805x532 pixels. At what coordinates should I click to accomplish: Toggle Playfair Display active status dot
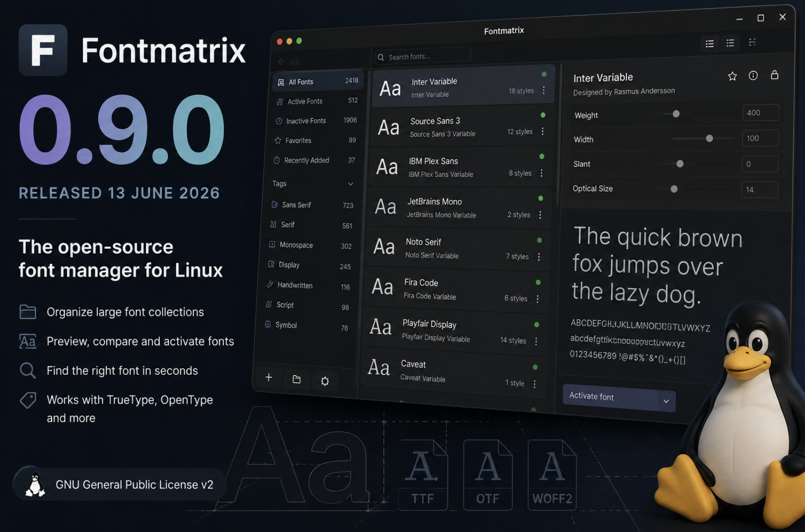[x=537, y=325]
